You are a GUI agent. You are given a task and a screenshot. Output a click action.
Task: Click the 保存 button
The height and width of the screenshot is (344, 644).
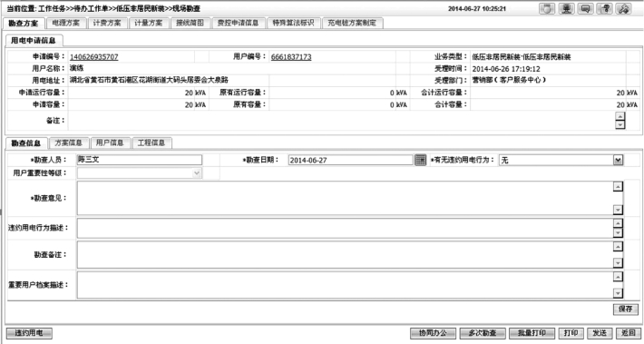[x=626, y=310]
